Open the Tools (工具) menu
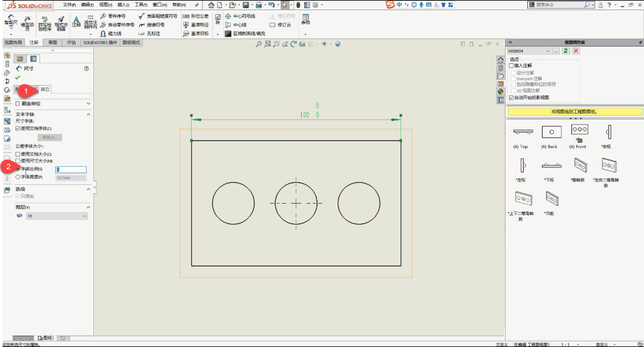The width and height of the screenshot is (644, 347). [141, 5]
